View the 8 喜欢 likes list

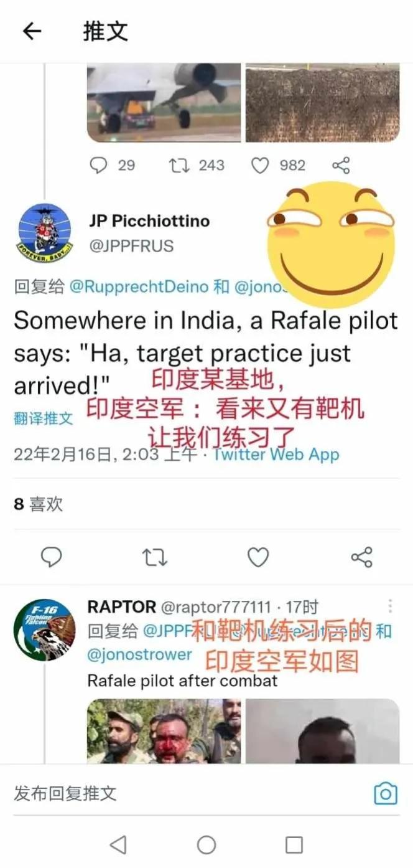click(39, 504)
